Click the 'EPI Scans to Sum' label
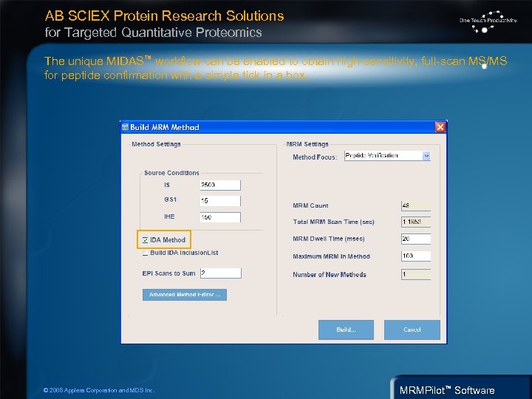 [x=168, y=273]
